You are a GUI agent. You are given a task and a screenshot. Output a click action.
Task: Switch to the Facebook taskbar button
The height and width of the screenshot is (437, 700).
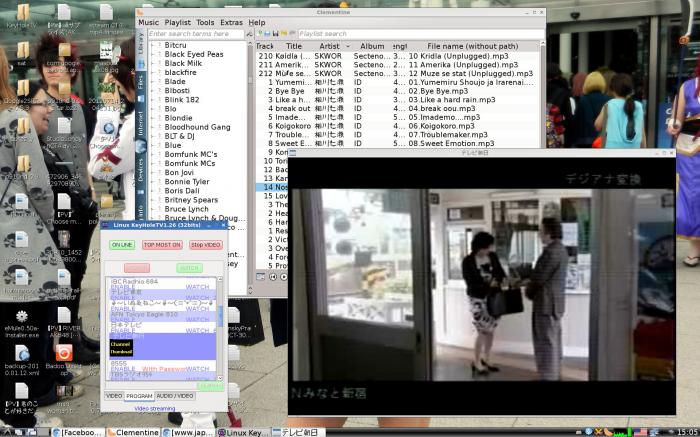coord(78,432)
